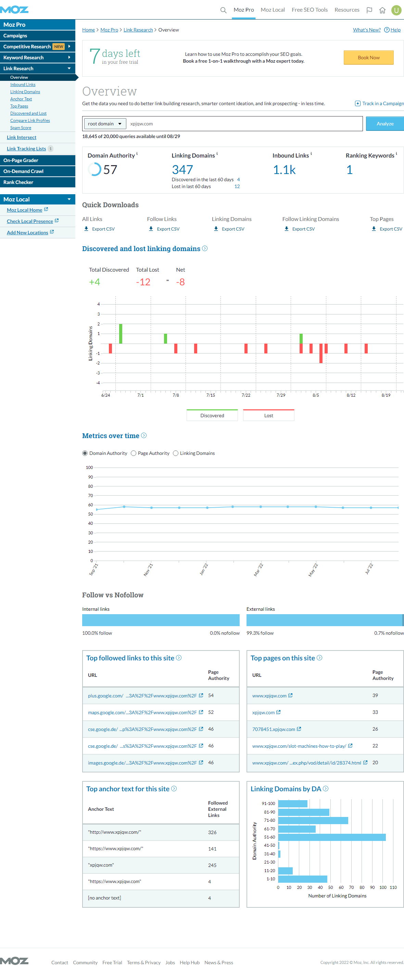This screenshot has height=980, width=404.
Task: Open the root domain dropdown
Action: 105,124
